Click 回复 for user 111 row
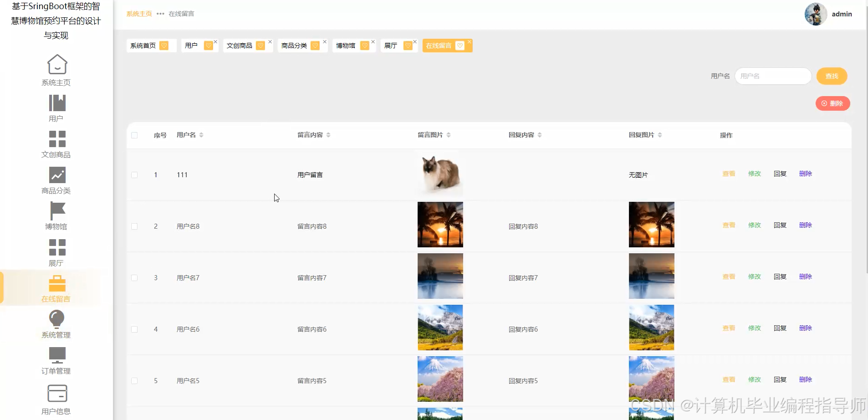Image resolution: width=868 pixels, height=420 pixels. [x=780, y=174]
